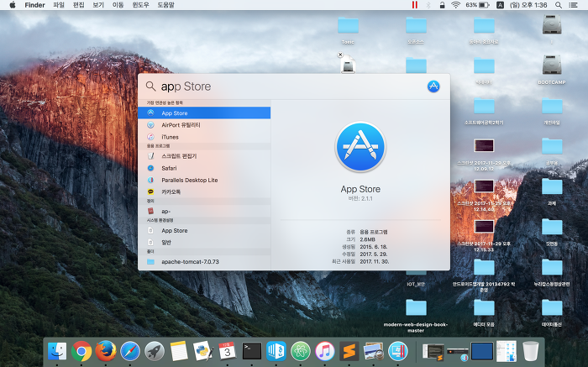
Task: Click the clock showing 오후 1:36
Action: (528, 5)
